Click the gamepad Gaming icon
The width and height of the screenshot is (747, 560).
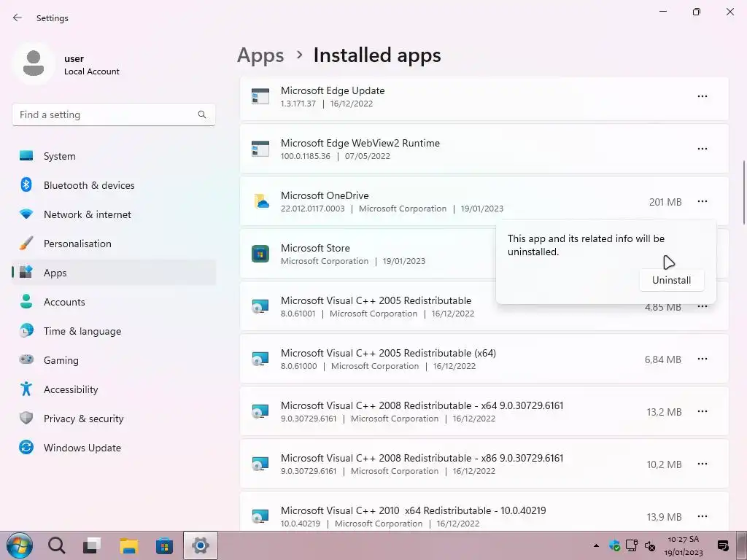click(x=26, y=359)
